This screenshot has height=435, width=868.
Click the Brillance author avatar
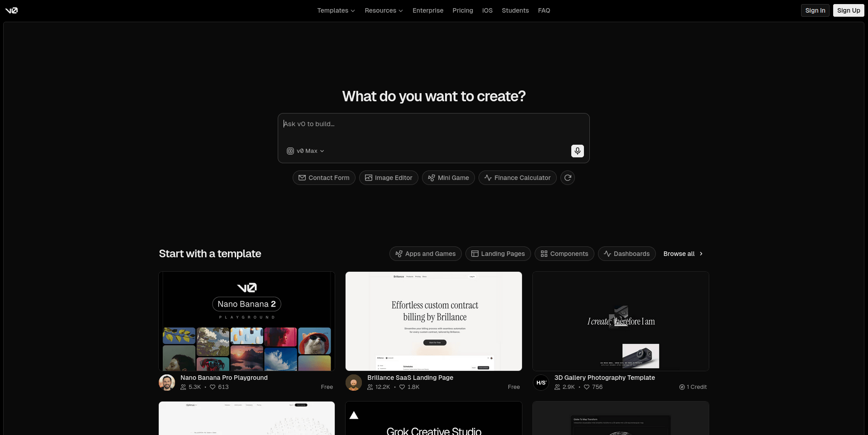point(354,383)
